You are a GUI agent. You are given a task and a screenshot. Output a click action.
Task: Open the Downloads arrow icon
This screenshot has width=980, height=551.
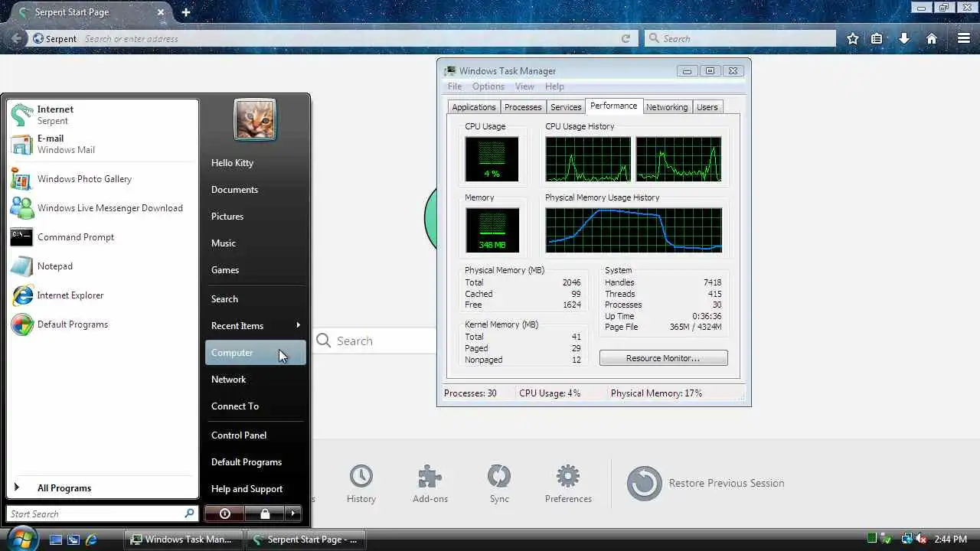pyautogui.click(x=904, y=38)
